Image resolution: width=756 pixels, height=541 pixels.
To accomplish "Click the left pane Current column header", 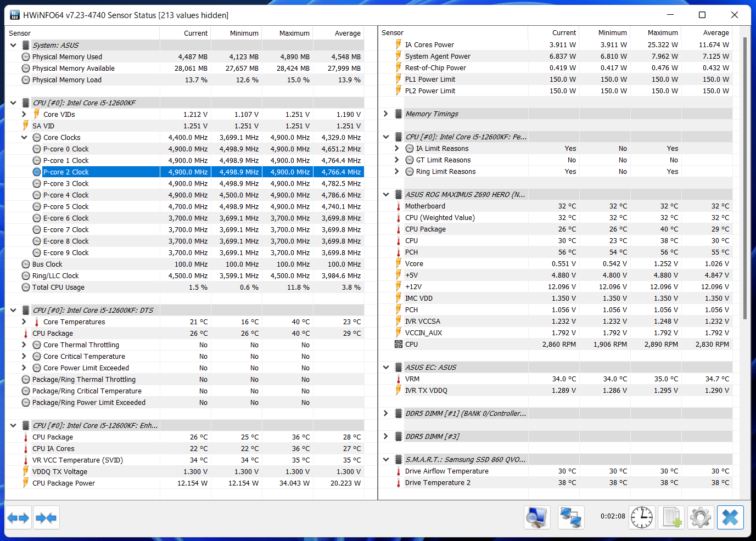I will (x=185, y=33).
